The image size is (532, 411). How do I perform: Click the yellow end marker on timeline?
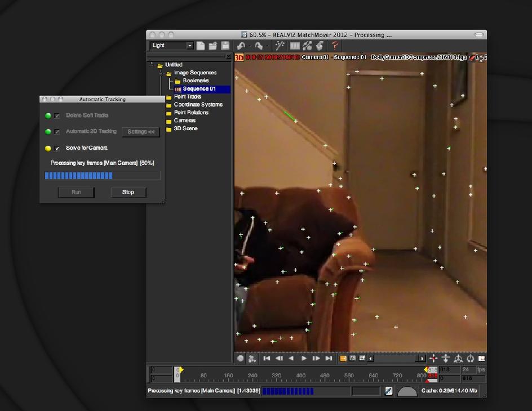tap(426, 370)
